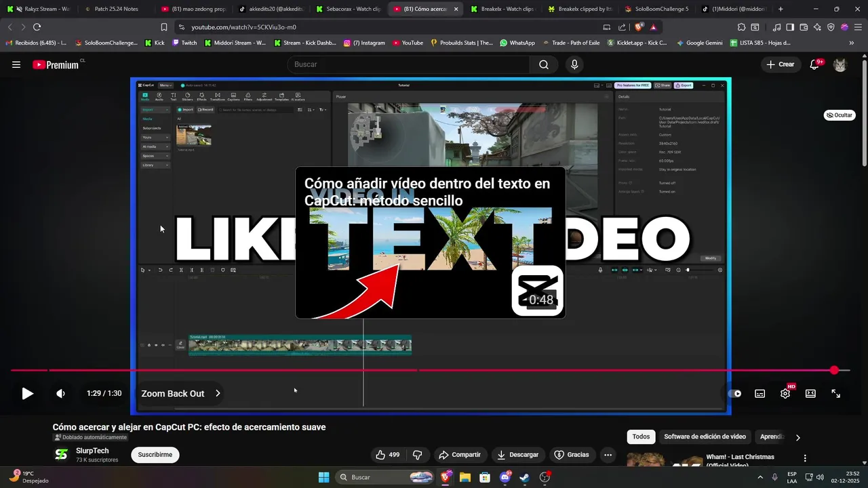This screenshot has width=868, height=488.
Task: Click the red progress bar scrubber
Action: coord(834,370)
